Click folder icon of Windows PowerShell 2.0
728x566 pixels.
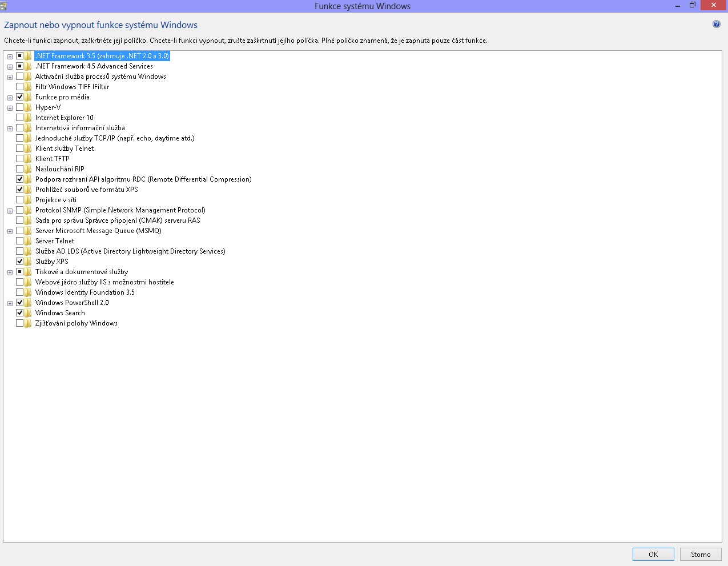pyautogui.click(x=28, y=303)
